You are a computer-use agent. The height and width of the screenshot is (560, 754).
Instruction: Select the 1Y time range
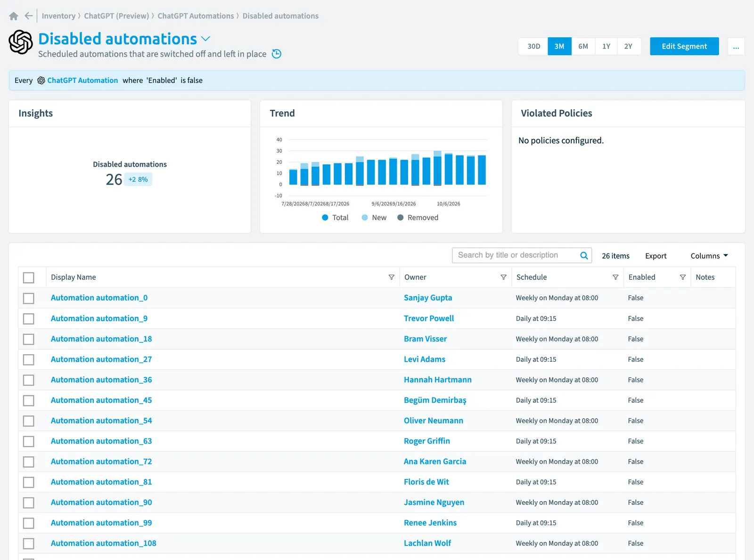click(606, 47)
